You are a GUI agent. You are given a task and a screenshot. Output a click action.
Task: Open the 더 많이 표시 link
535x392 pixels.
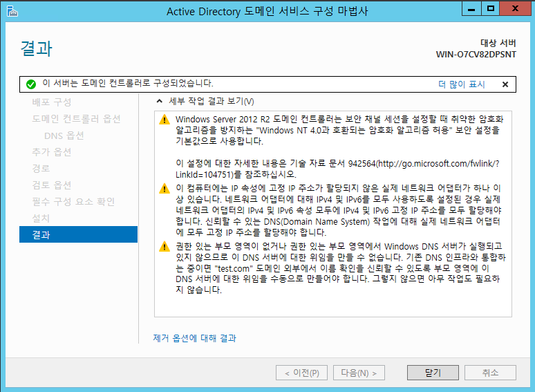[x=462, y=84]
